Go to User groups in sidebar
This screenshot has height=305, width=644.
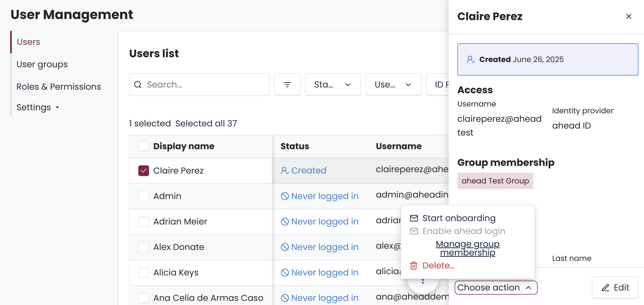click(42, 64)
